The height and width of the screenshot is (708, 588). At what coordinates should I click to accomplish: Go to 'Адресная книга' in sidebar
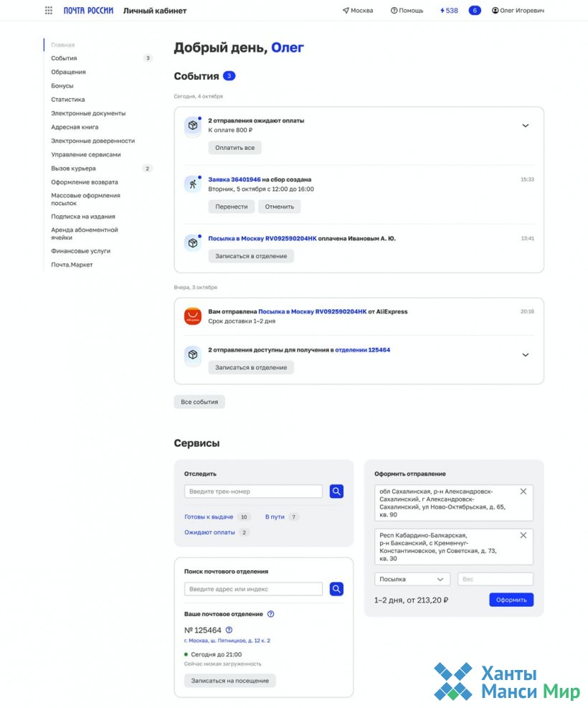(x=74, y=127)
